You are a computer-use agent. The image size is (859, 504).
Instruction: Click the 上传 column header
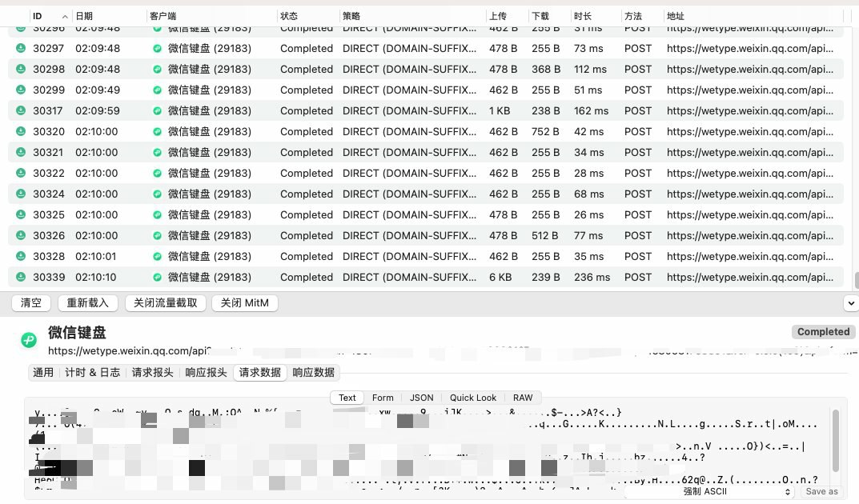pyautogui.click(x=508, y=17)
